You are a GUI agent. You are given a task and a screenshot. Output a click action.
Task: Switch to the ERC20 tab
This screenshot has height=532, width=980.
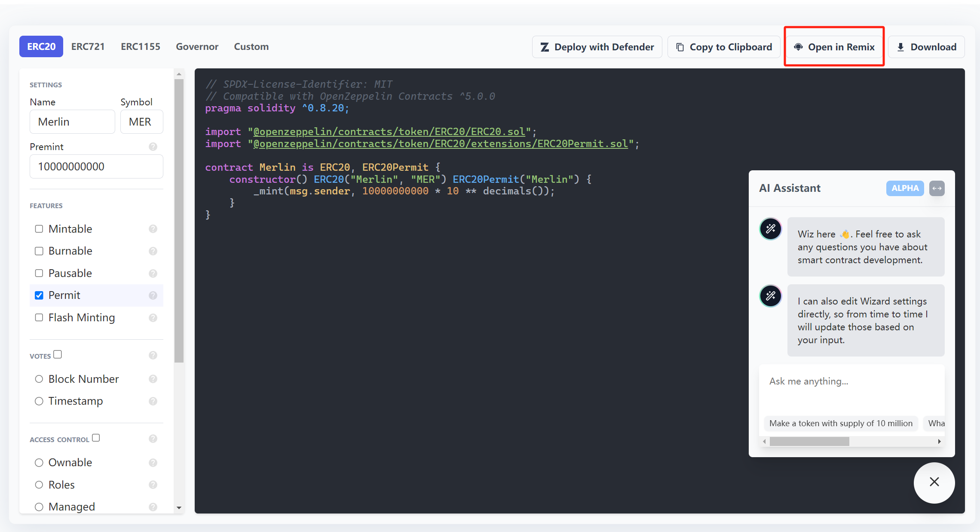click(x=41, y=46)
